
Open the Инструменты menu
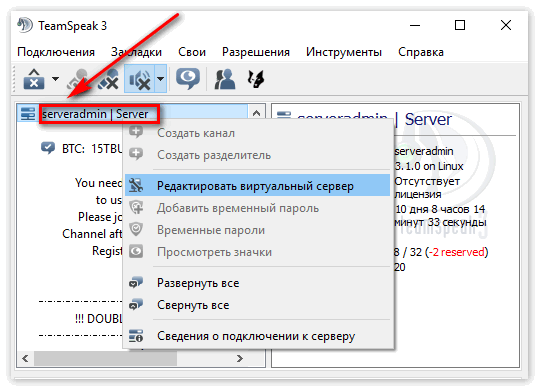click(344, 52)
